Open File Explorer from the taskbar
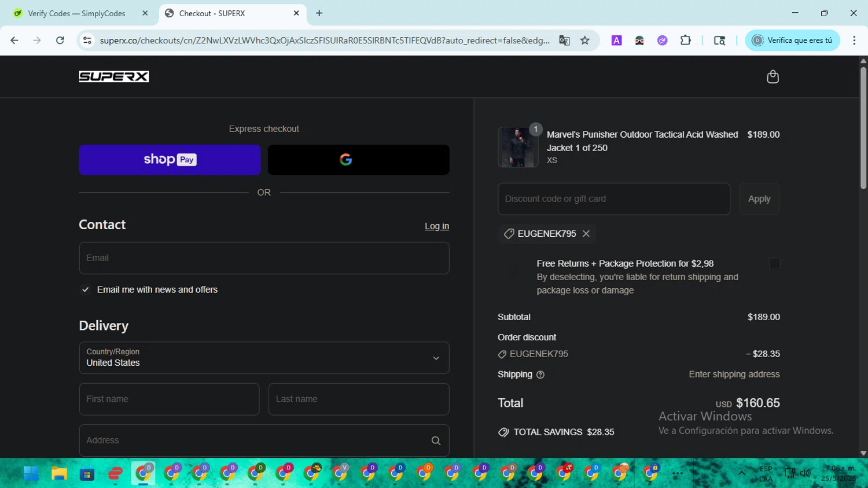868x488 pixels. [59, 474]
